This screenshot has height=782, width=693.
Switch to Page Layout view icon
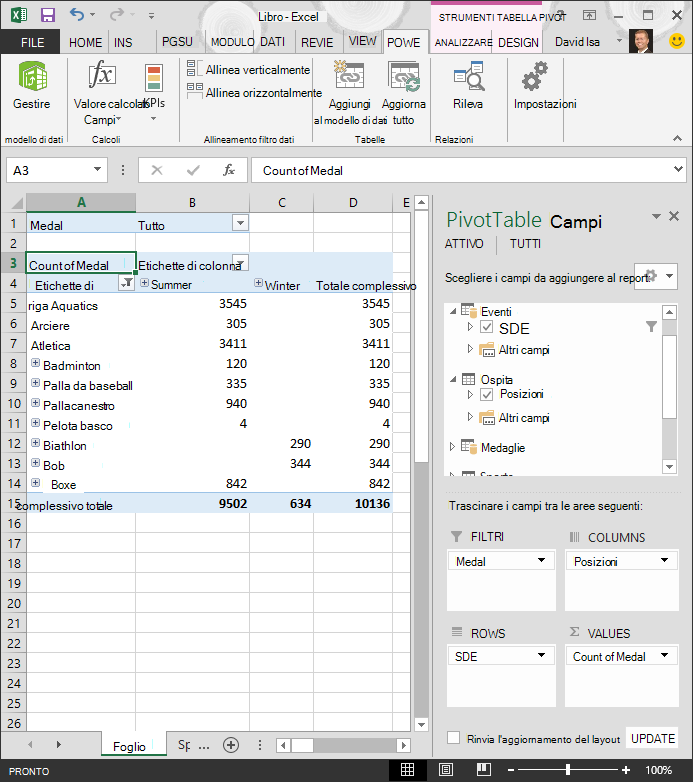tap(446, 770)
